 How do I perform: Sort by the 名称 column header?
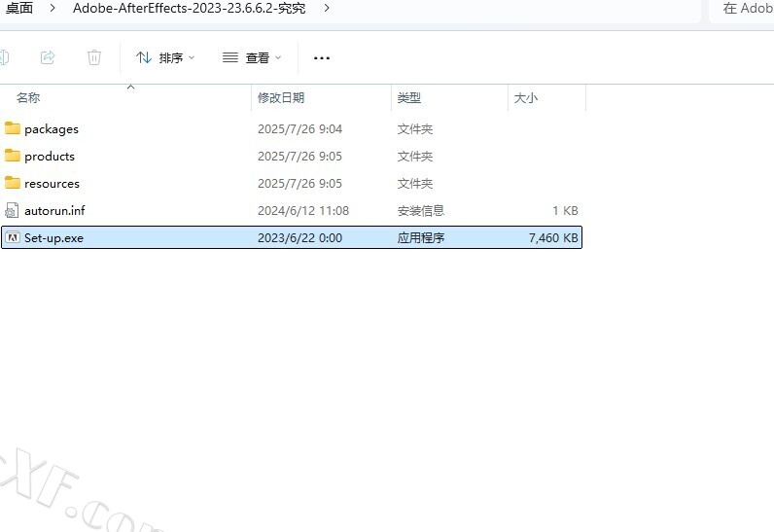[x=28, y=97]
